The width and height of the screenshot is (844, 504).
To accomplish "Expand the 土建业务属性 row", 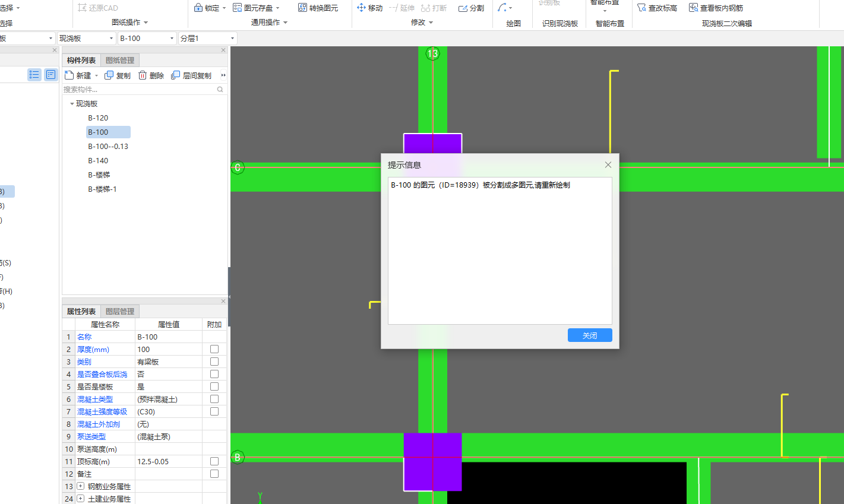I will pyautogui.click(x=81, y=499).
